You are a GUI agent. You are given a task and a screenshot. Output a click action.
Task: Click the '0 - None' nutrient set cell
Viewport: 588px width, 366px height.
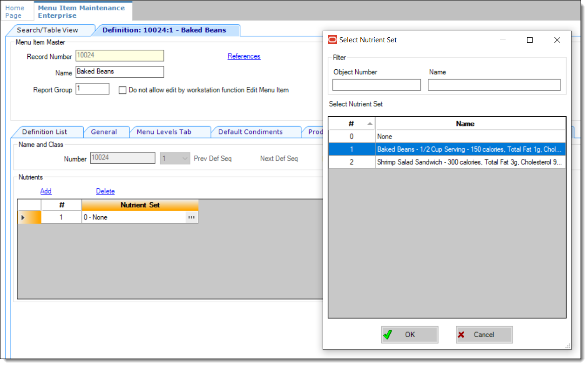(134, 217)
